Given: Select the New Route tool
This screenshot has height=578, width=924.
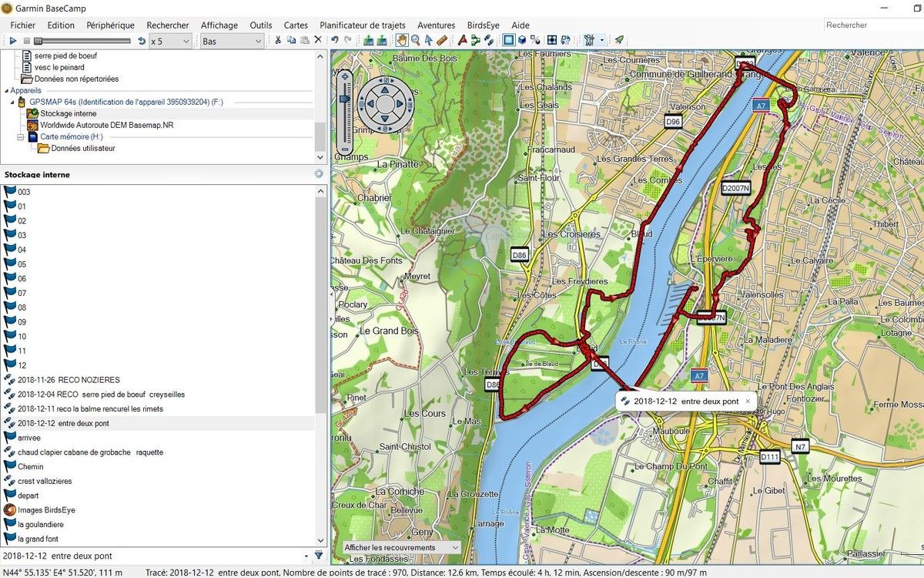Looking at the screenshot, I should [x=475, y=40].
